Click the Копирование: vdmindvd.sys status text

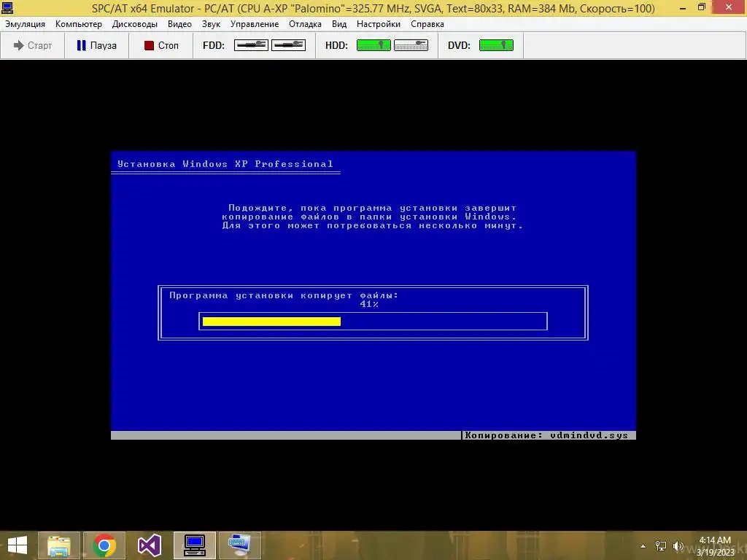[546, 435]
